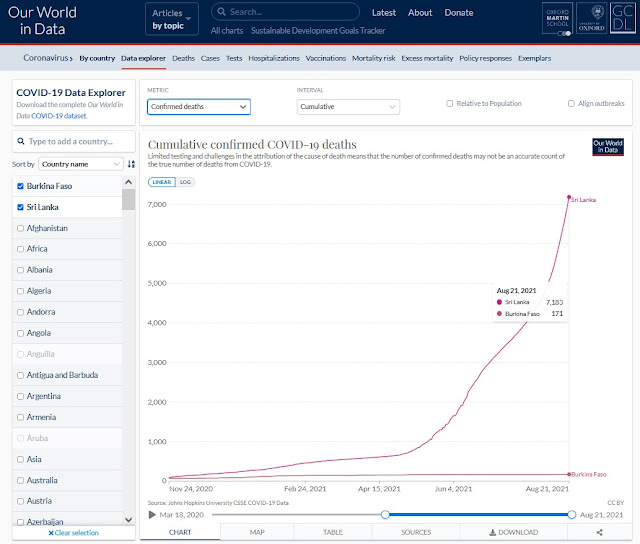This screenshot has height=544, width=640.
Task: Open the Metric dropdown (Confirmed deaths)
Action: tap(198, 106)
